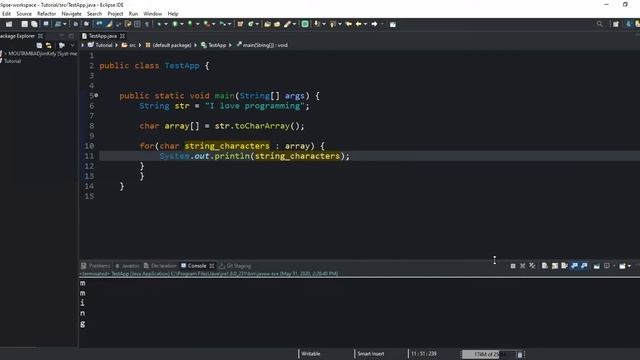Open the Run menu
The image size is (640, 360).
(133, 14)
